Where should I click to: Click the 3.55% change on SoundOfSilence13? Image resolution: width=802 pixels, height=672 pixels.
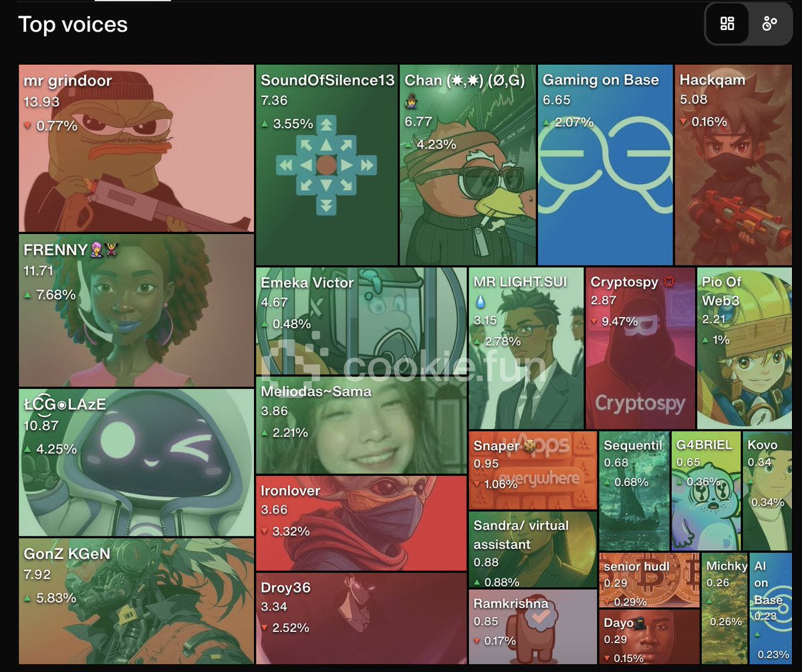point(293,124)
